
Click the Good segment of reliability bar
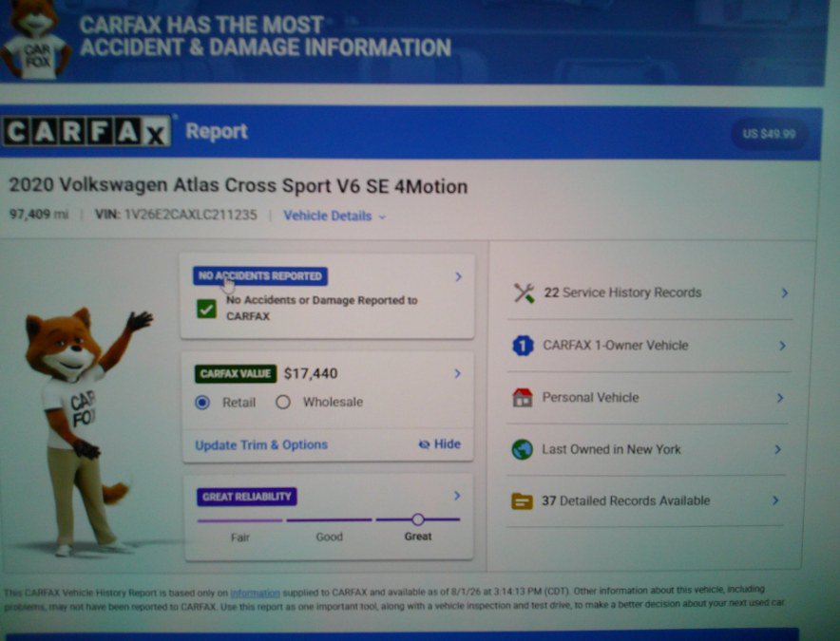tap(329, 520)
